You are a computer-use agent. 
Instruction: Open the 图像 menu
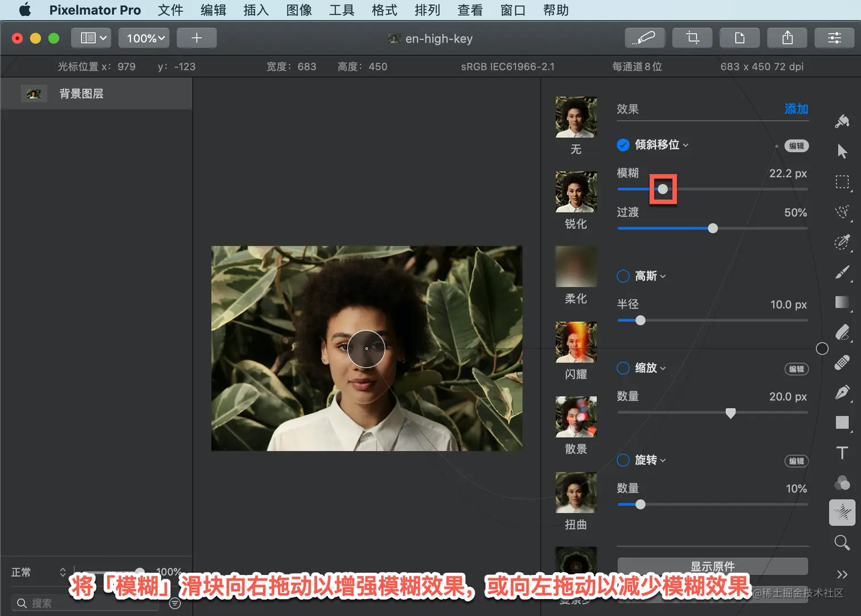(299, 10)
